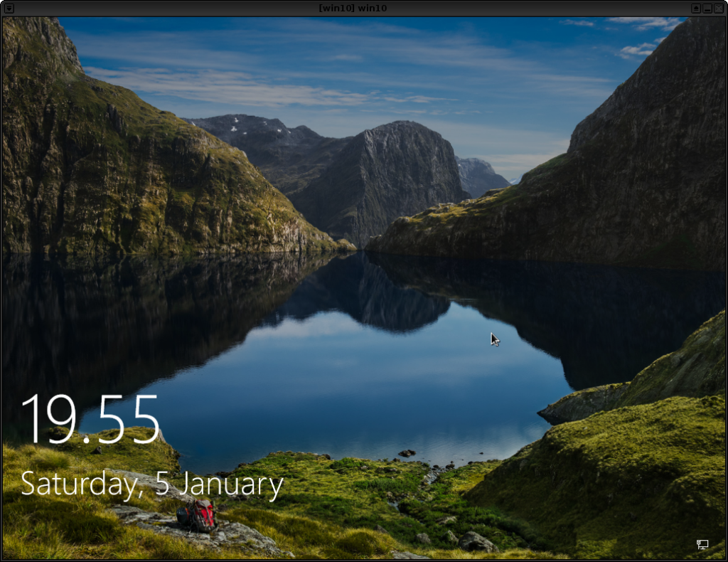The height and width of the screenshot is (562, 728).
Task: Click the network status icon on lock screen
Action: click(x=702, y=544)
